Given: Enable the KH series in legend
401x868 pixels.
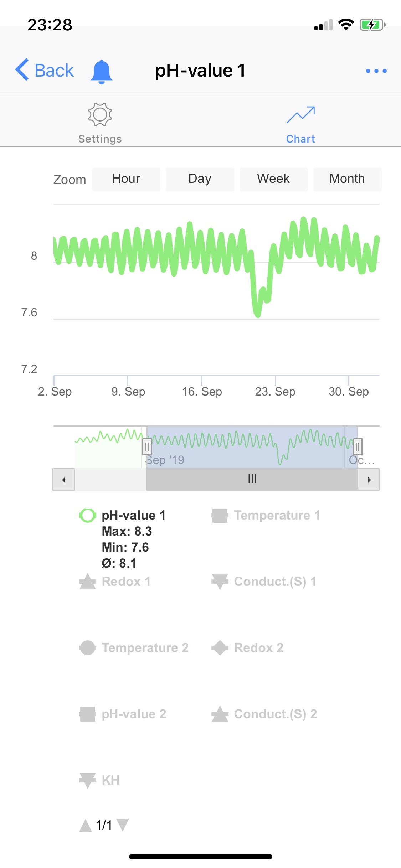Looking at the screenshot, I should click(110, 780).
